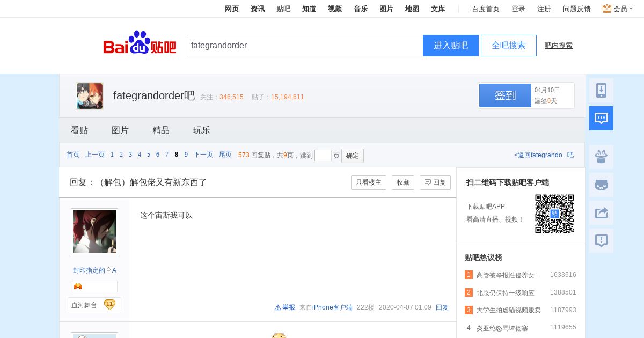The width and height of the screenshot is (644, 338).
Task: Click the blue chat message sidebar icon
Action: 601,118
